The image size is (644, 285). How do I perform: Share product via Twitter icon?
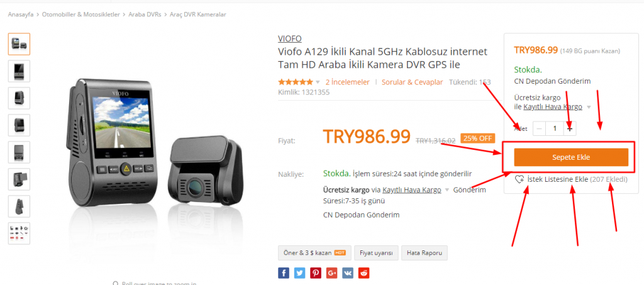pos(299,272)
